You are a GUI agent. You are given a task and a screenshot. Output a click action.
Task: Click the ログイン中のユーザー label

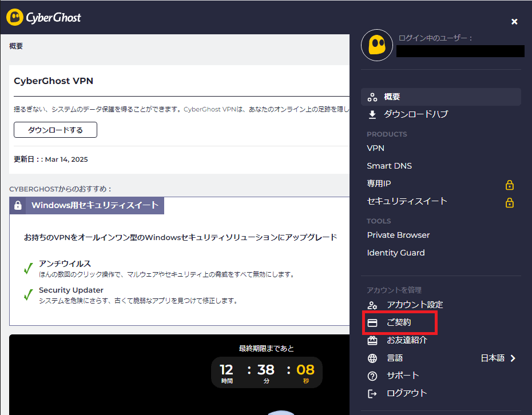click(435, 38)
